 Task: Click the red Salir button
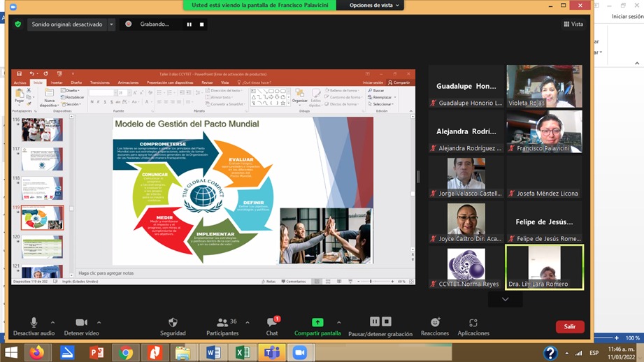[x=570, y=326]
